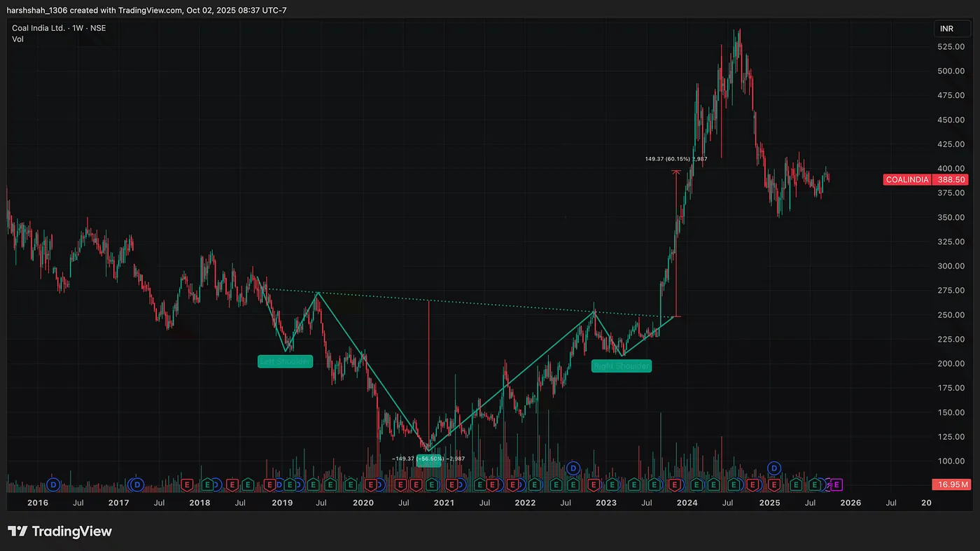Select green E earnings marker beneath late-2022 dividend marker
Screen dimensions: 980x551
tap(573, 484)
